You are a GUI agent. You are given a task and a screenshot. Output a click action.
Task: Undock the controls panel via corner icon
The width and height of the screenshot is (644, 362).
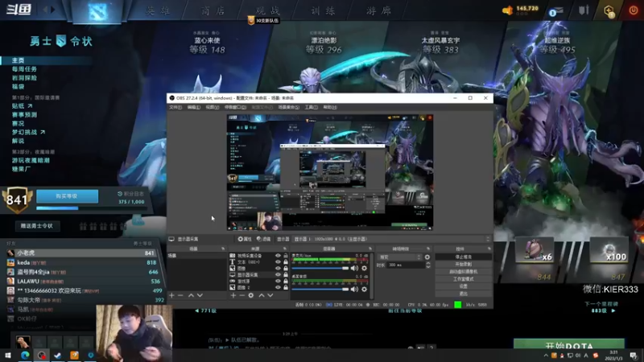tap(489, 249)
